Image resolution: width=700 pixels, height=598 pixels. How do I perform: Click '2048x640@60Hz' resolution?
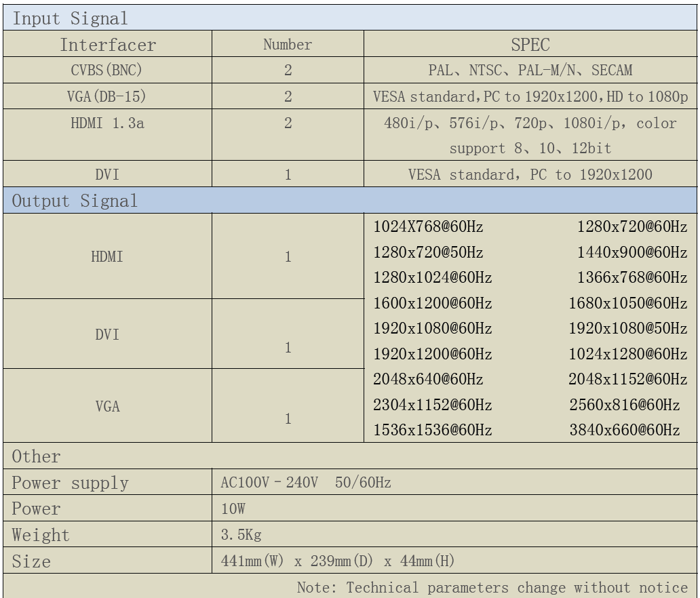428,379
